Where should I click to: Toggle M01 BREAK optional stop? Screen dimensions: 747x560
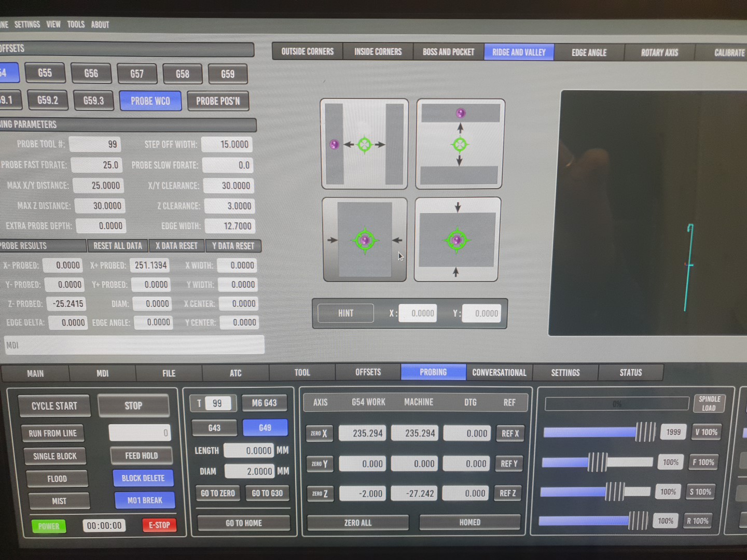(x=145, y=500)
